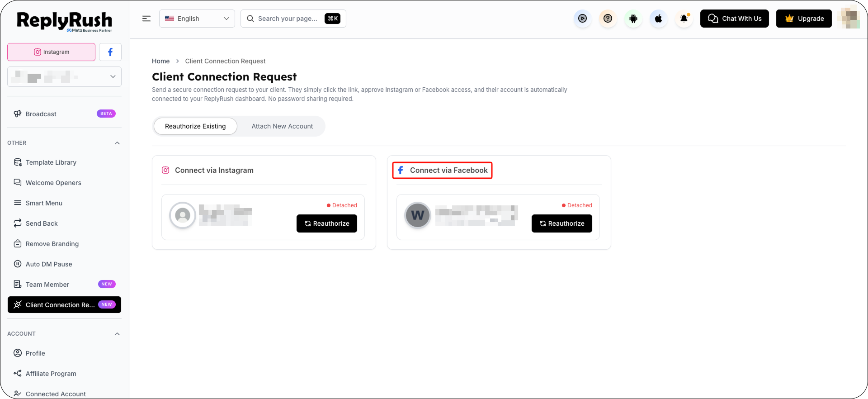This screenshot has height=399, width=868.
Task: Open the notifications bell icon
Action: click(x=684, y=19)
